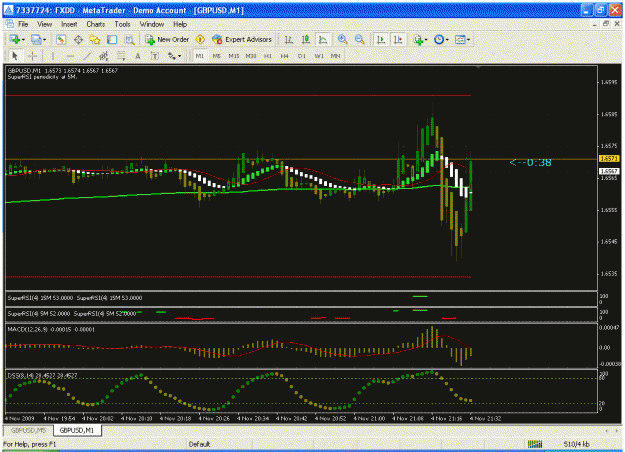Switch to M1 timeframe
The image size is (625, 452).
199,56
